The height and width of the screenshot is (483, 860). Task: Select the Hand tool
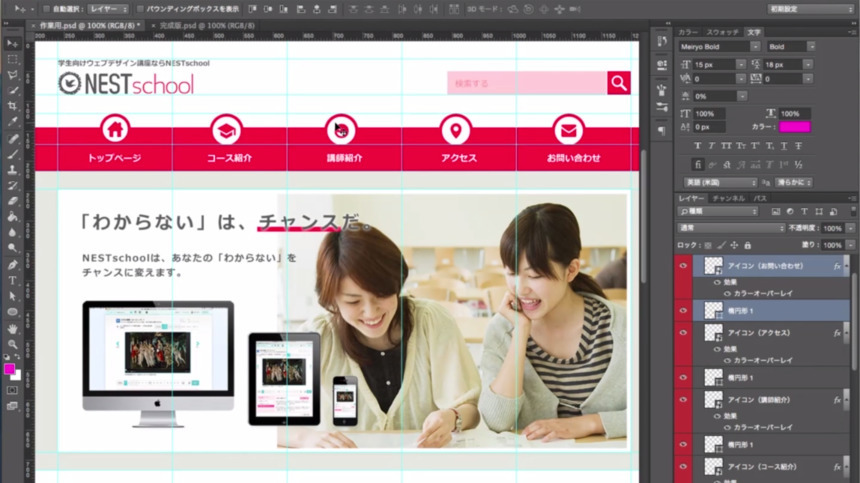pyautogui.click(x=12, y=328)
